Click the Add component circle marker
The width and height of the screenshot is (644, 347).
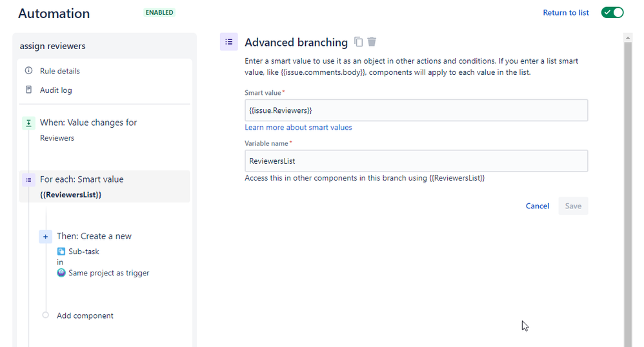(46, 315)
